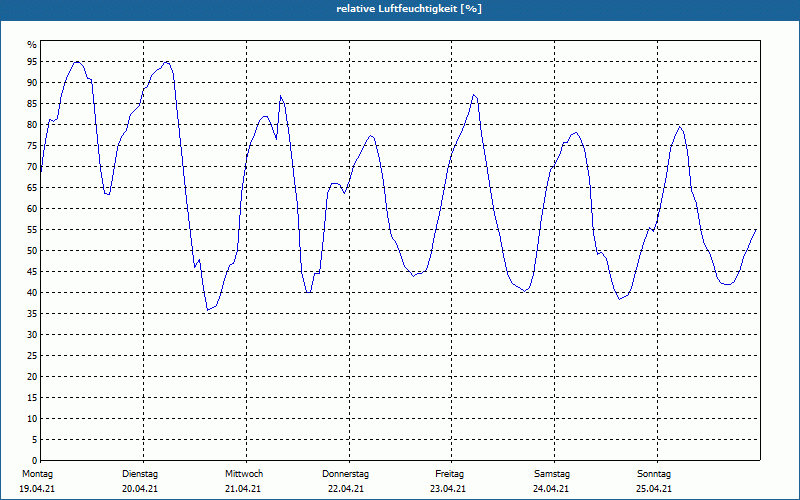Click the y-axis value 75
Image resolution: width=800 pixels, height=500 pixels.
[x=32, y=146]
